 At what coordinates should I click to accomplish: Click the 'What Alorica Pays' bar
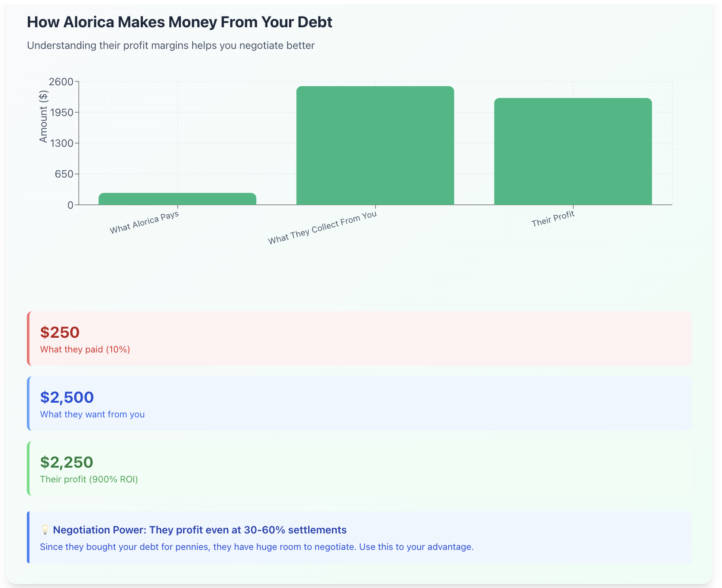[177, 199]
